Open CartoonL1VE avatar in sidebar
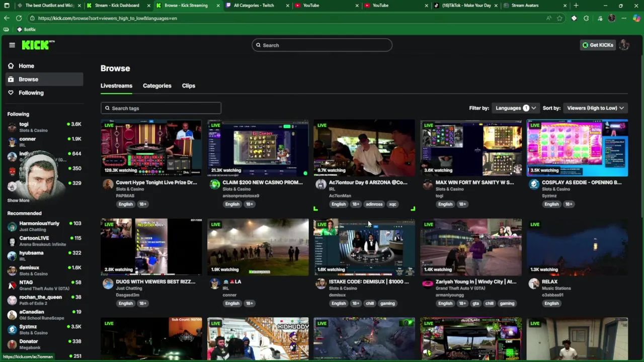This screenshot has height=362, width=644. (12, 241)
